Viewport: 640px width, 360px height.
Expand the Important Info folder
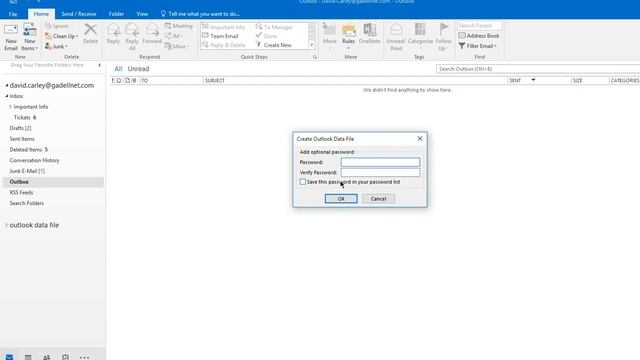click(x=11, y=107)
